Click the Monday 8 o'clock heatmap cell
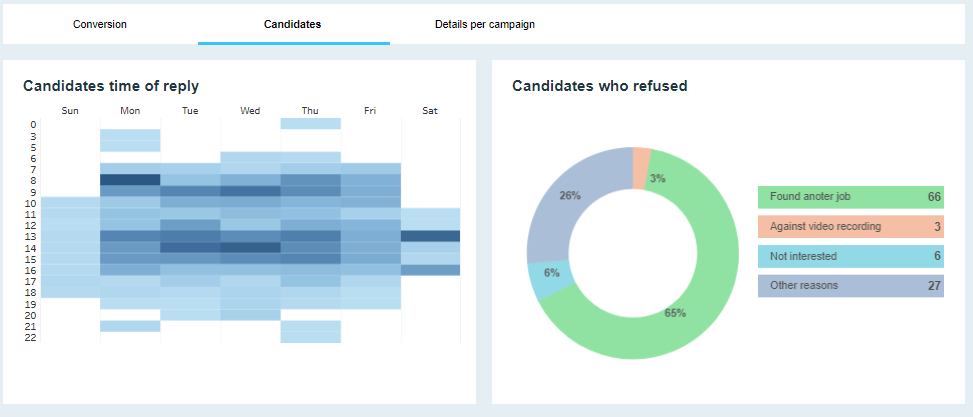Screen dimensions: 973x417 click(x=130, y=180)
